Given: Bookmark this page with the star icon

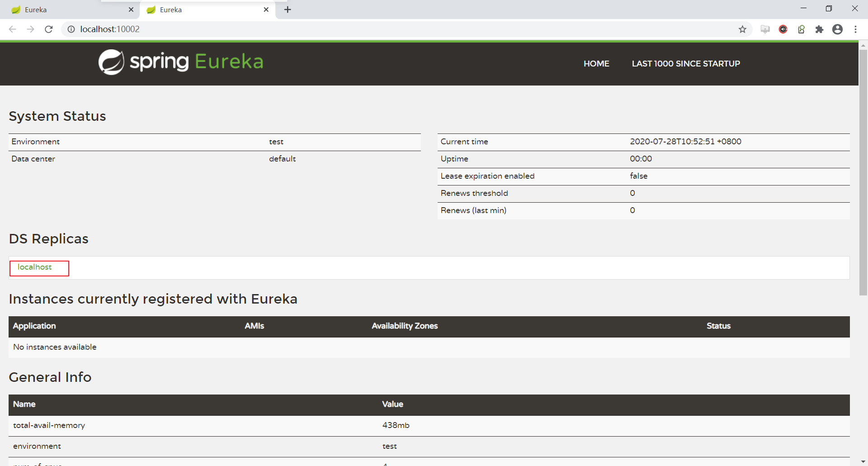Looking at the screenshot, I should click(x=742, y=29).
